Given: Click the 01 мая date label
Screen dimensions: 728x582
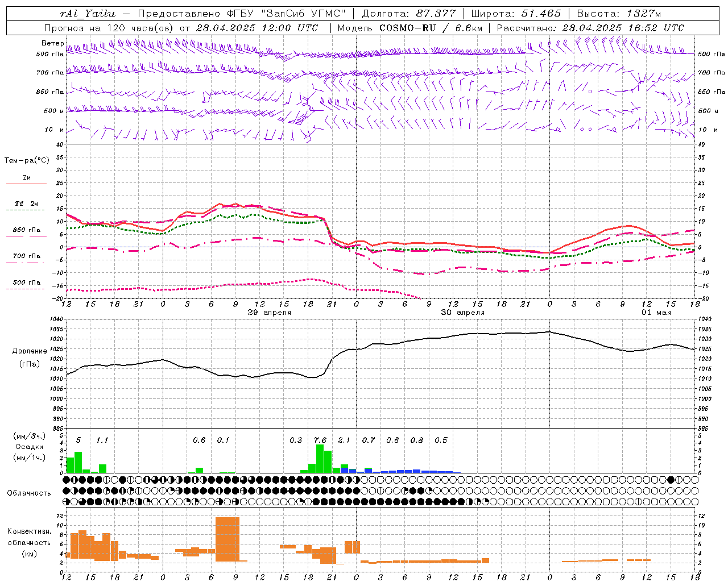Looking at the screenshot, I should pos(656,313).
